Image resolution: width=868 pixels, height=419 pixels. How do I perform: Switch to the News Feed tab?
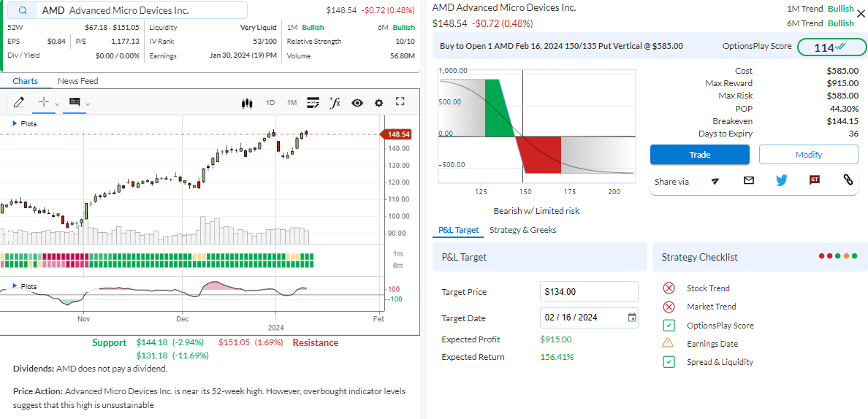click(x=78, y=81)
